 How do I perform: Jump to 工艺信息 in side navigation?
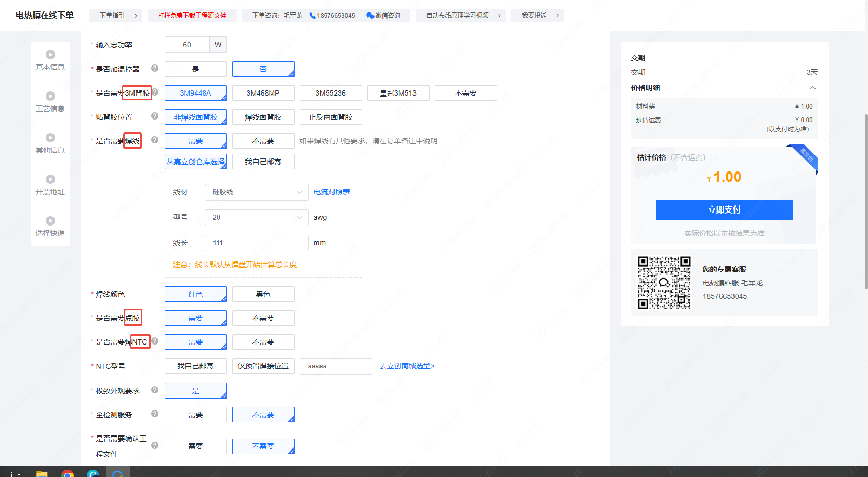tap(50, 102)
